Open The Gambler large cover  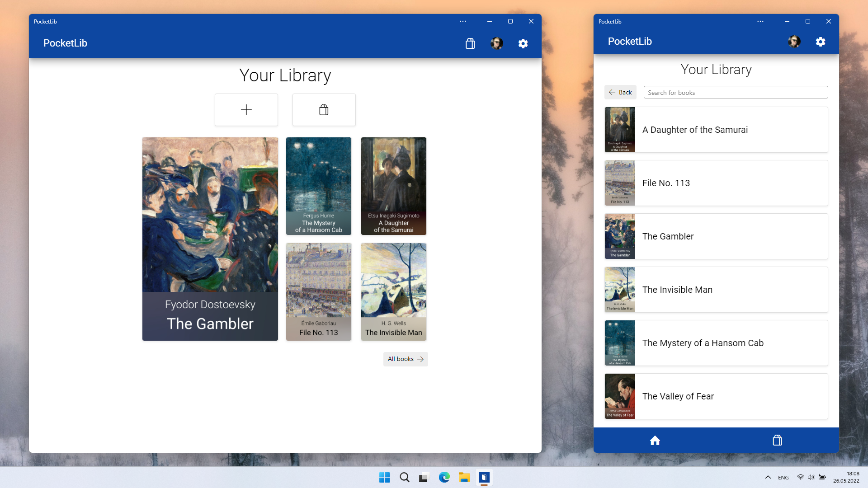click(x=210, y=239)
